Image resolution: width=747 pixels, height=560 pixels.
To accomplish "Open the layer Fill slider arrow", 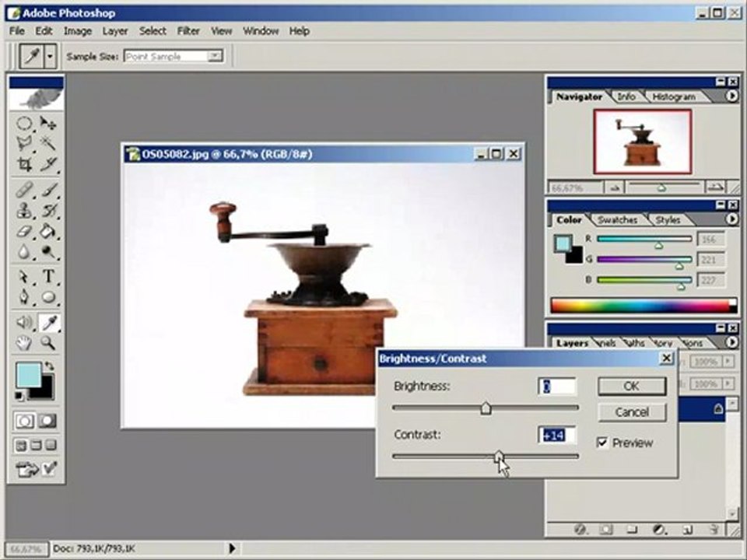I will click(728, 383).
